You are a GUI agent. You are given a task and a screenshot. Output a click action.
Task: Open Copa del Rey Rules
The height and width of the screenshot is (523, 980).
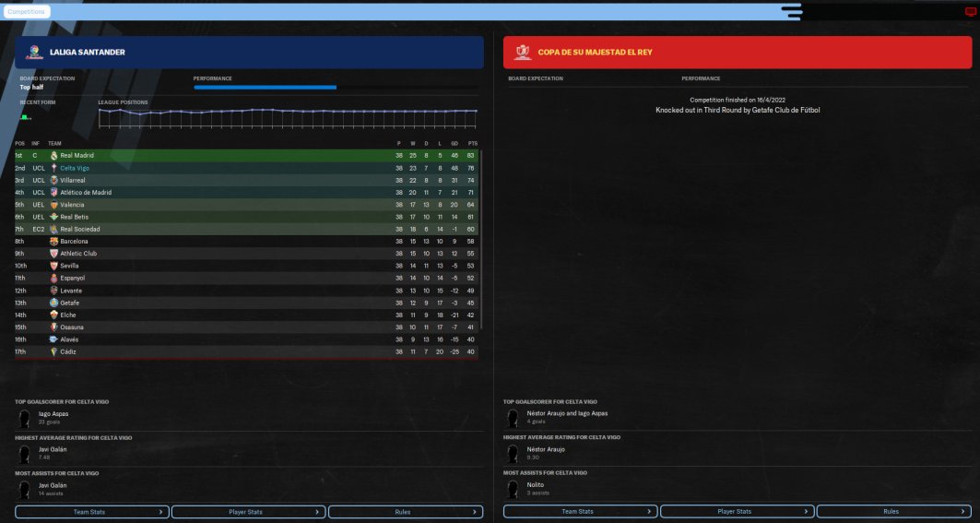893,512
